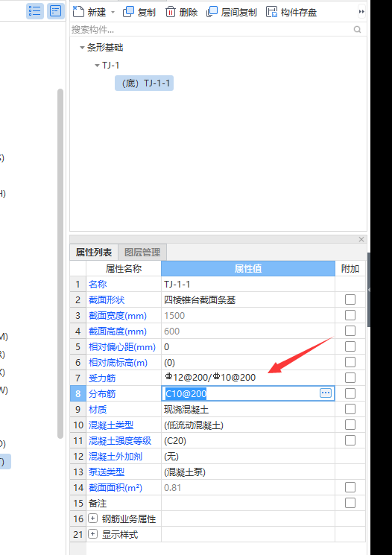Screen dimensions: 392x555
Task: Collapse the TJ-1 tree node
Action: click(97, 65)
